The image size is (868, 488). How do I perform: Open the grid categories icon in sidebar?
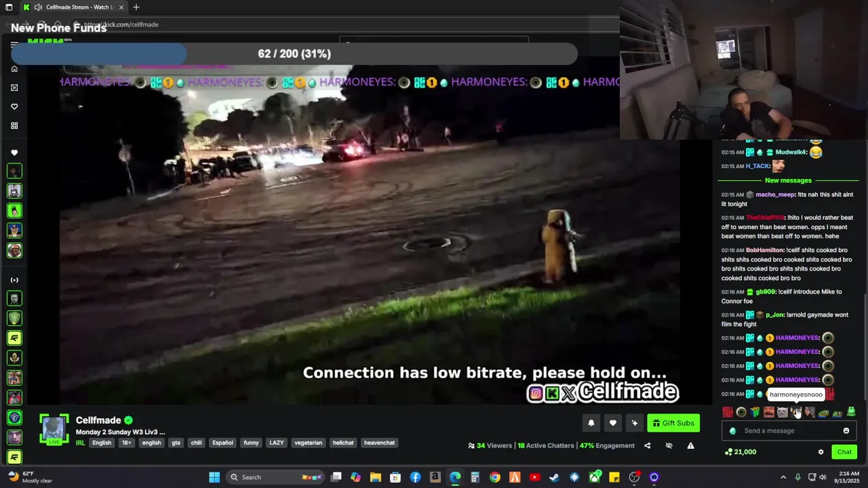[x=14, y=125]
